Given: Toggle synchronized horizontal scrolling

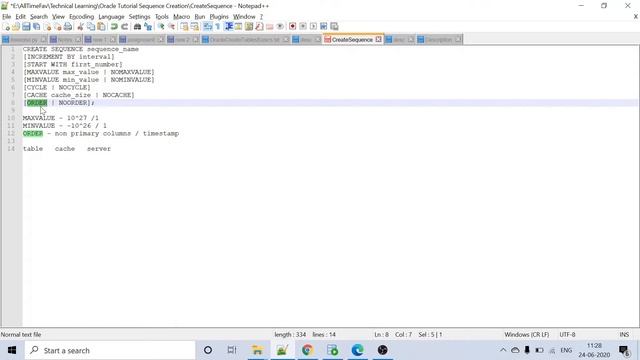Looking at the screenshot, I should pos(195,27).
